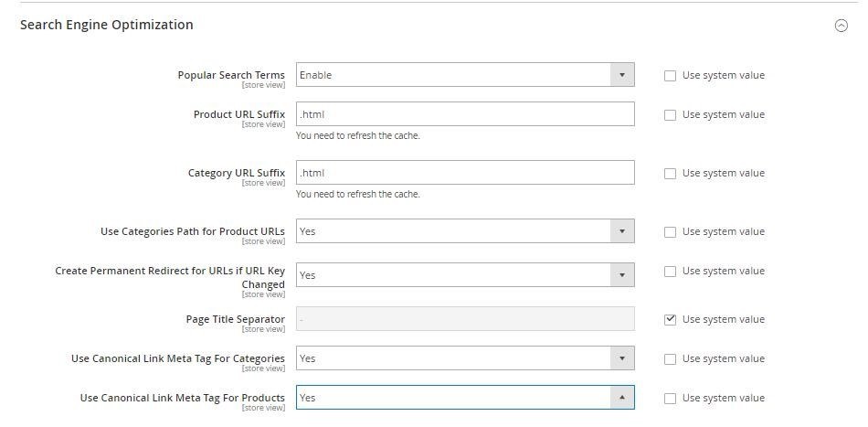Click Use Canonical Link Meta Tag For Categories label
The width and height of the screenshot is (868, 427).
pyautogui.click(x=177, y=358)
